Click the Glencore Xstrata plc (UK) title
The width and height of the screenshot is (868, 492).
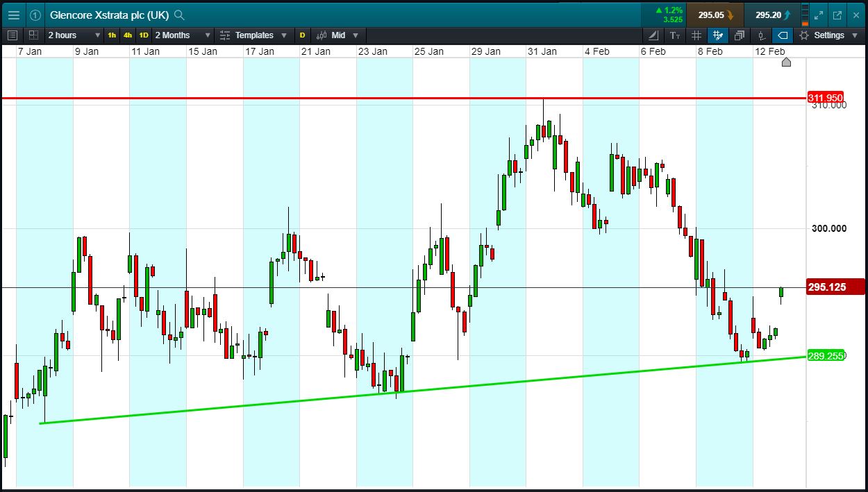[110, 15]
